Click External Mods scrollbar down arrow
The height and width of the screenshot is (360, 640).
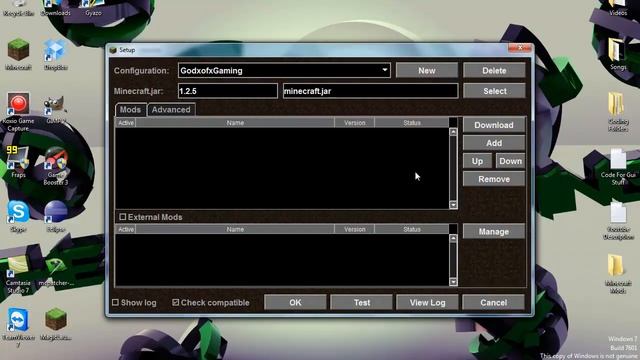pyautogui.click(x=453, y=282)
